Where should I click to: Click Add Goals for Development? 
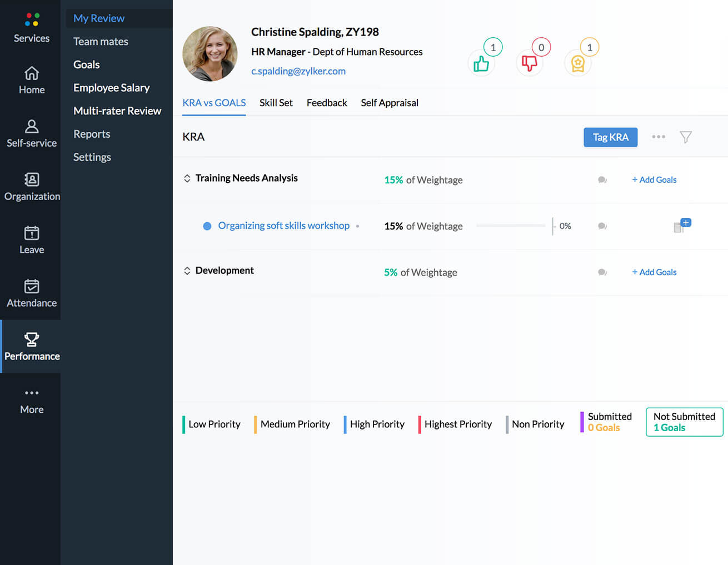click(x=654, y=272)
